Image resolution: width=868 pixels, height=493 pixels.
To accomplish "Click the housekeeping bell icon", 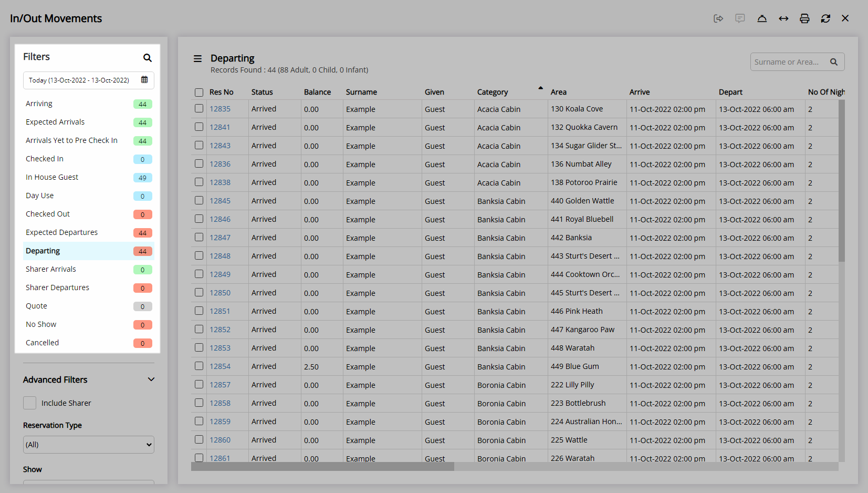I will tap(762, 18).
